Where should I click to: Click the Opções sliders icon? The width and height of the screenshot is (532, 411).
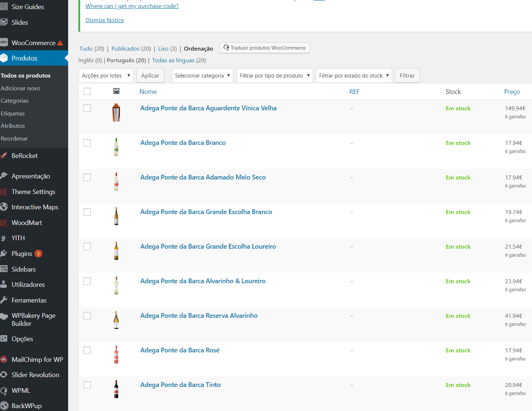4,339
